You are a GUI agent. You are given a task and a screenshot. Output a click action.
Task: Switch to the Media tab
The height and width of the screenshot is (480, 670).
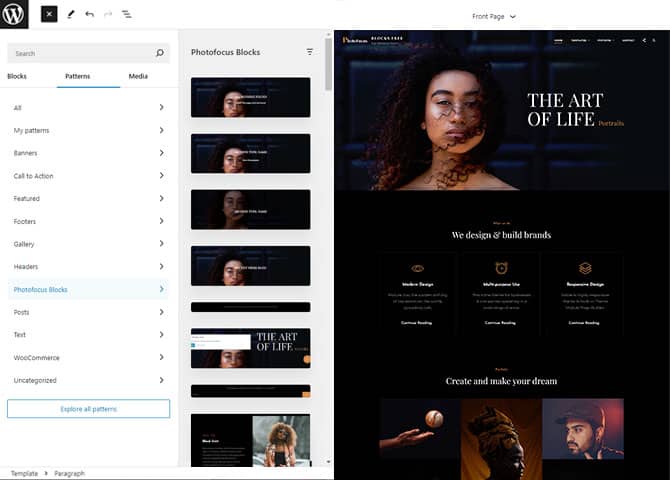[138, 76]
